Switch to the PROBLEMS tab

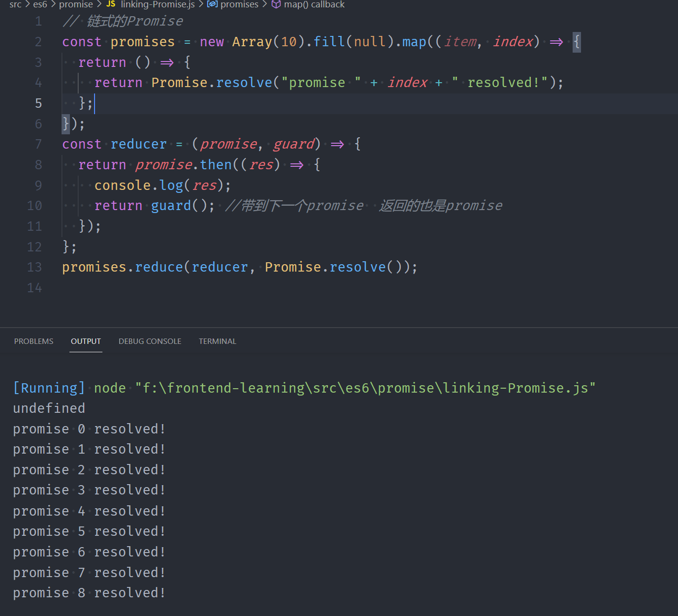pos(33,341)
